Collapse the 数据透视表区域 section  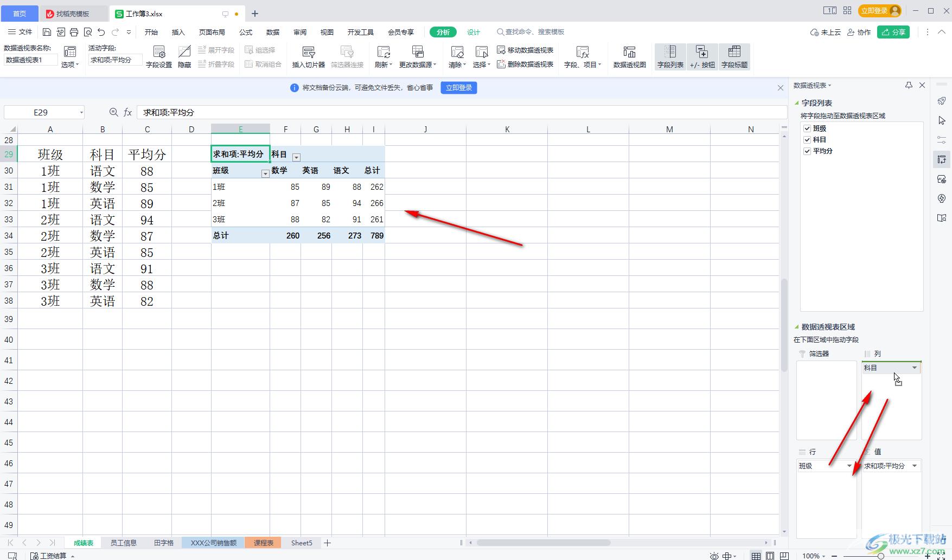(x=797, y=327)
